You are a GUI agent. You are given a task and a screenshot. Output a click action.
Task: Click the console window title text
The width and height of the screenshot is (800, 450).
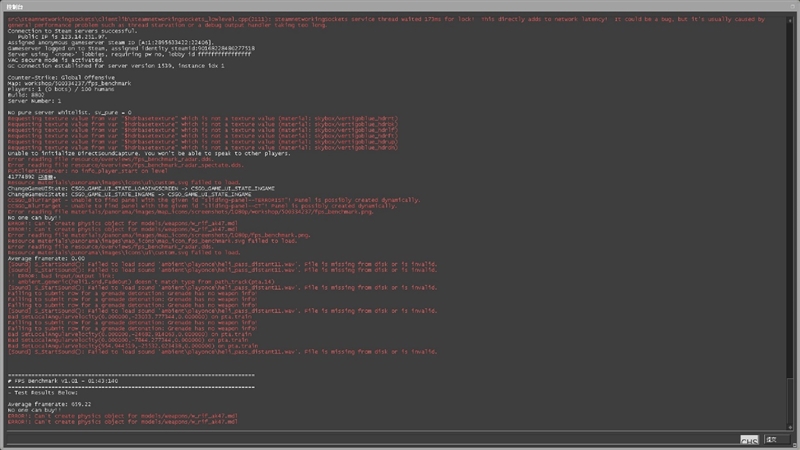click(15, 7)
